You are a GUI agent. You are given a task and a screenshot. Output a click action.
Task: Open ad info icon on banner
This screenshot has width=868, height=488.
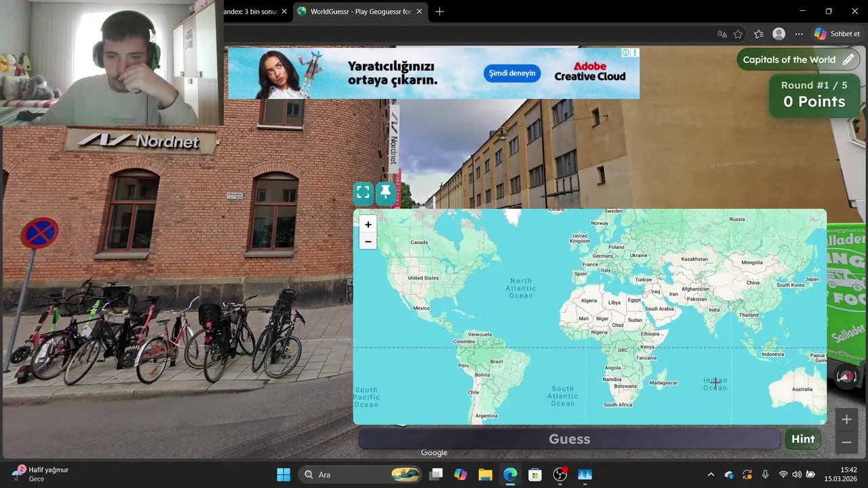coord(627,52)
